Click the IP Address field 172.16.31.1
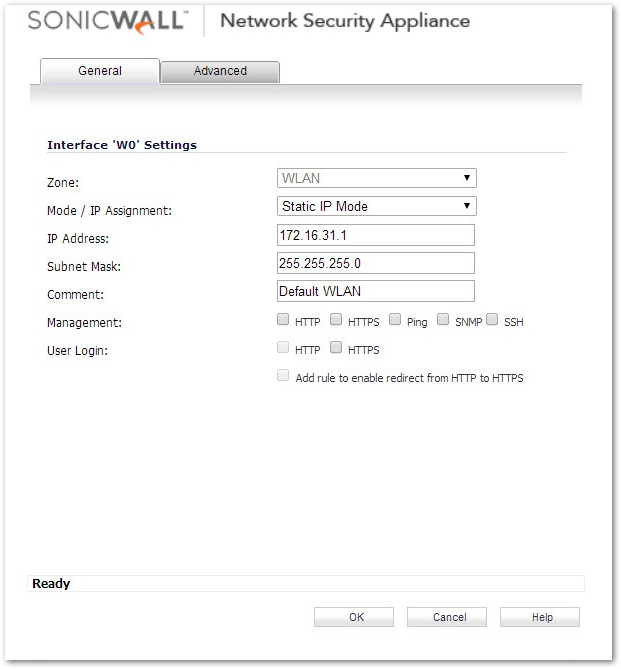The height and width of the screenshot is (669, 621). tap(376, 235)
